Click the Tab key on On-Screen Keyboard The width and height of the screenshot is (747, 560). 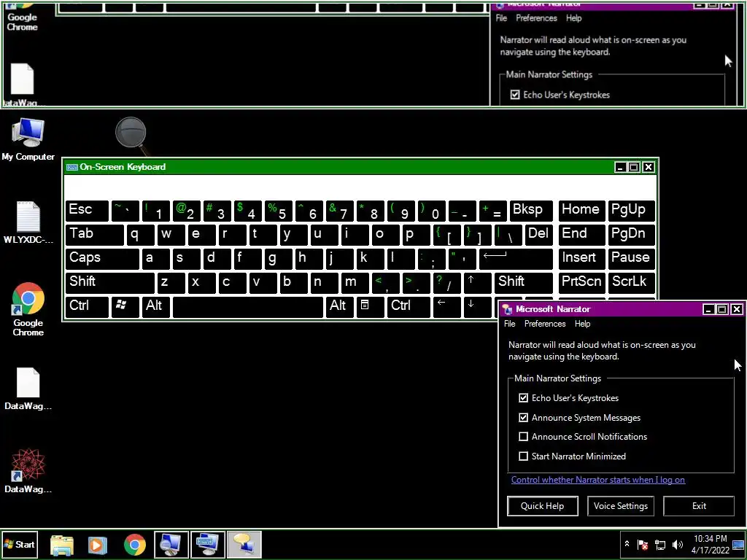coord(95,234)
